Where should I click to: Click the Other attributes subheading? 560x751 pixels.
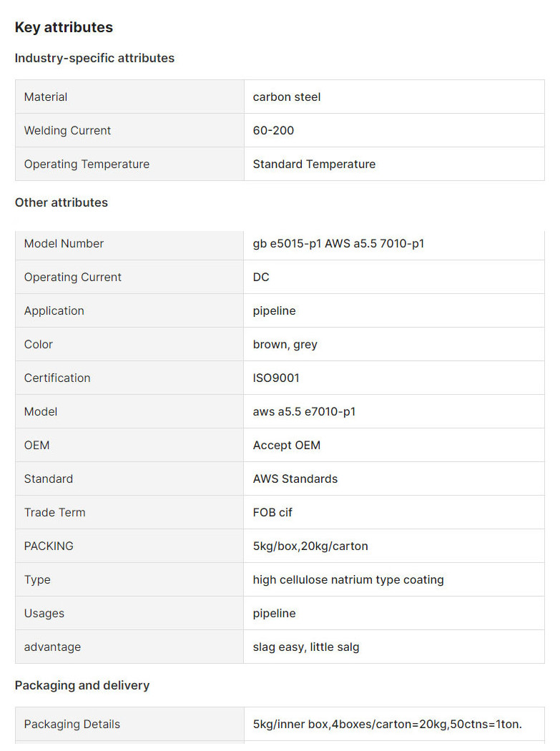62,202
